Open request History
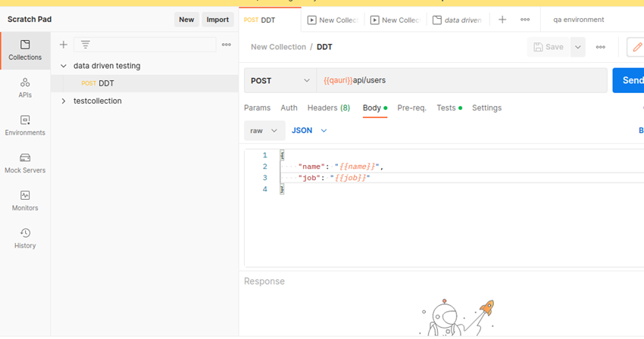 coord(25,239)
